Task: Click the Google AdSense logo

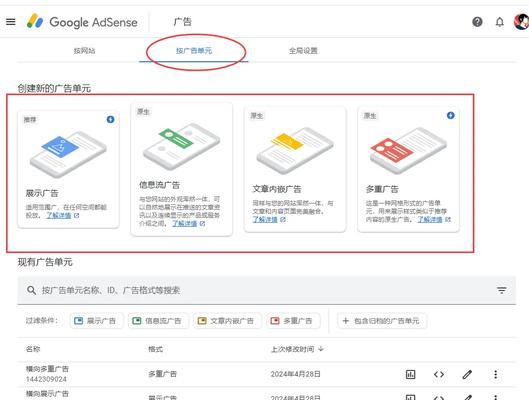Action: point(82,22)
